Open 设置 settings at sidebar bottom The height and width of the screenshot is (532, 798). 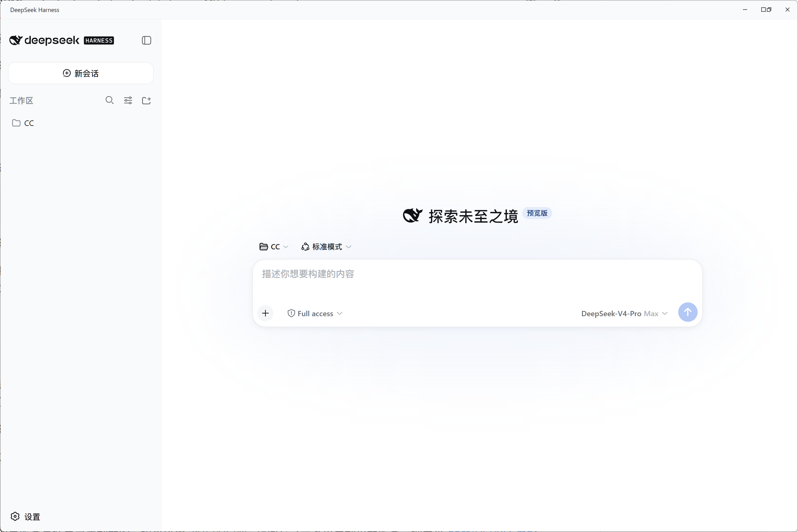point(26,516)
